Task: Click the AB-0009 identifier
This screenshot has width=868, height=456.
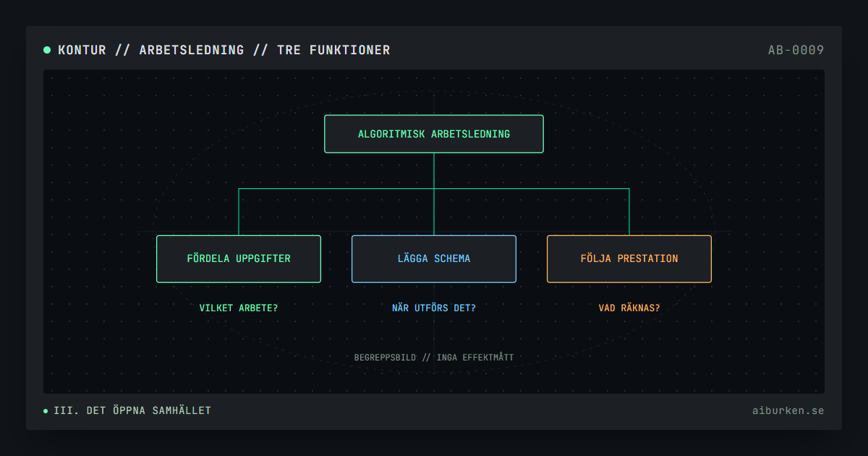Action: click(x=796, y=50)
